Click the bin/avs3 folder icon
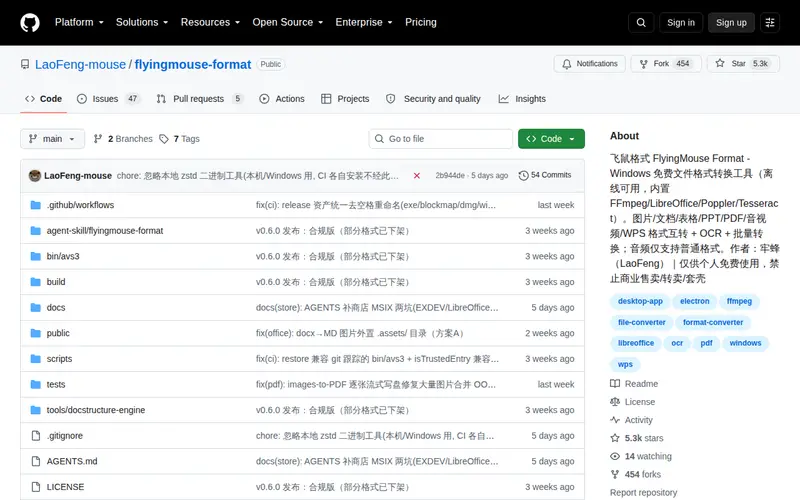Screen dimensions: 800x500 tap(35, 256)
